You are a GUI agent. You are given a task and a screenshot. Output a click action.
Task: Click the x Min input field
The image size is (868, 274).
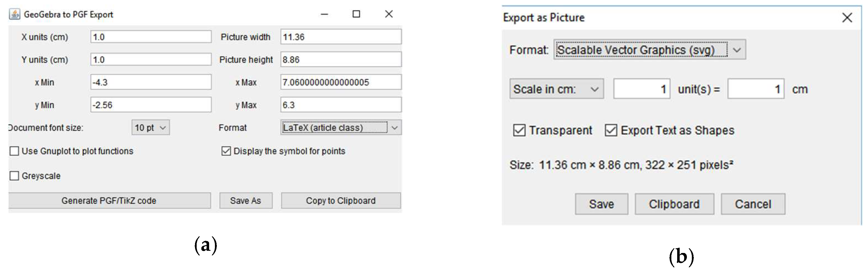pyautogui.click(x=151, y=82)
